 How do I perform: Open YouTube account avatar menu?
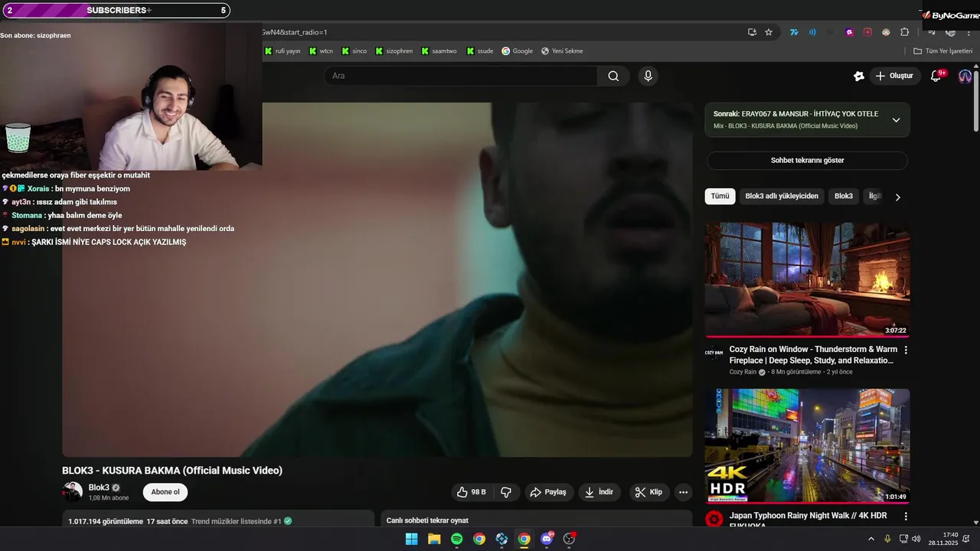965,76
